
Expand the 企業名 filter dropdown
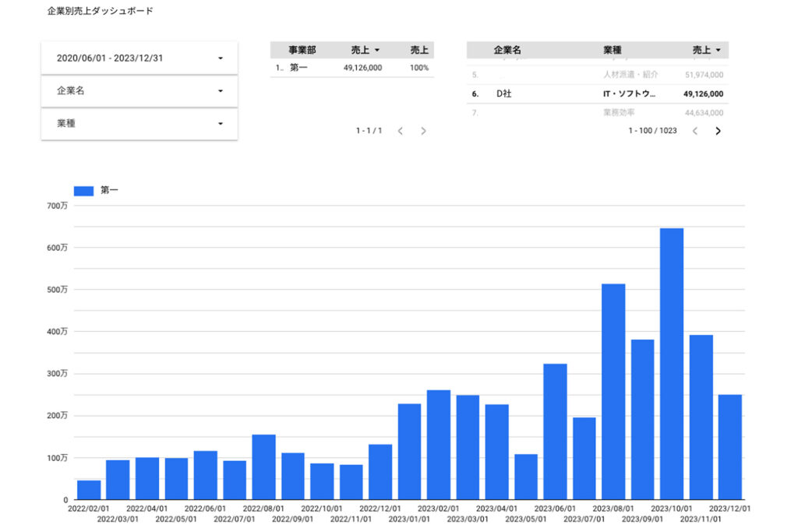139,91
